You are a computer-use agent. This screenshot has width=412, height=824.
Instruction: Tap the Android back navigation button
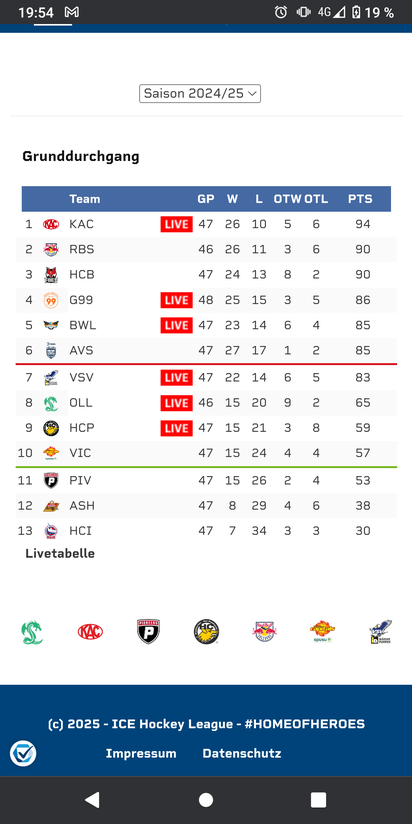(92, 800)
